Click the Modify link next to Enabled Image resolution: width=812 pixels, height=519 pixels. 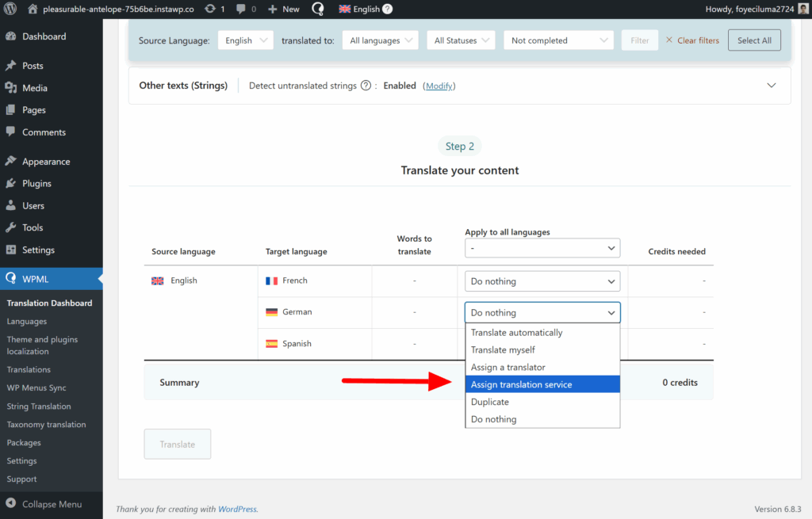tap(439, 85)
